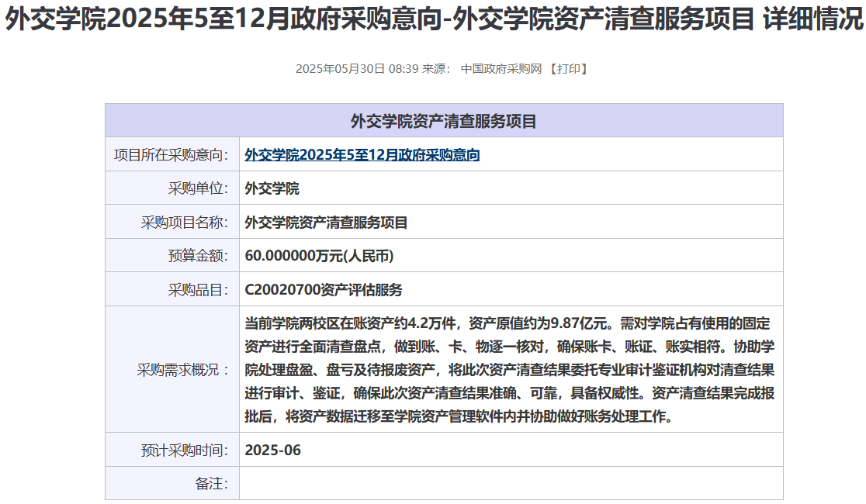
Task: Open the 外交学院2025年5至12月政府采购意向 hyperlink
Action: tap(362, 154)
